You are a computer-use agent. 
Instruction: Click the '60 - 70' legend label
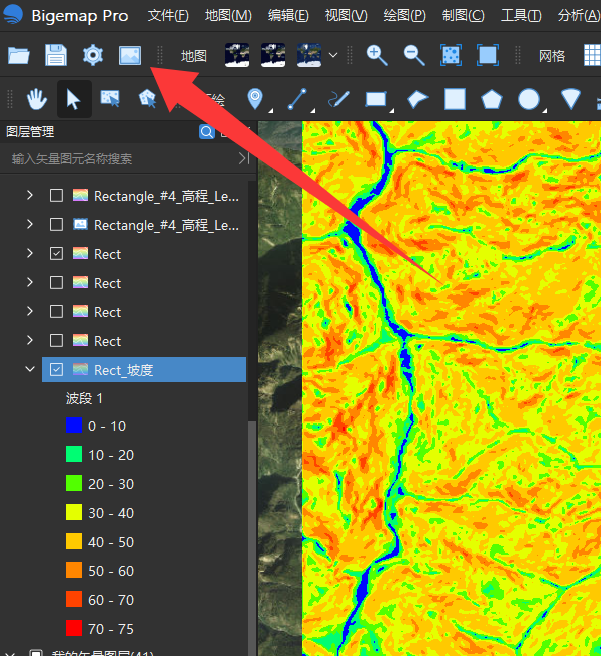pyautogui.click(x=111, y=600)
